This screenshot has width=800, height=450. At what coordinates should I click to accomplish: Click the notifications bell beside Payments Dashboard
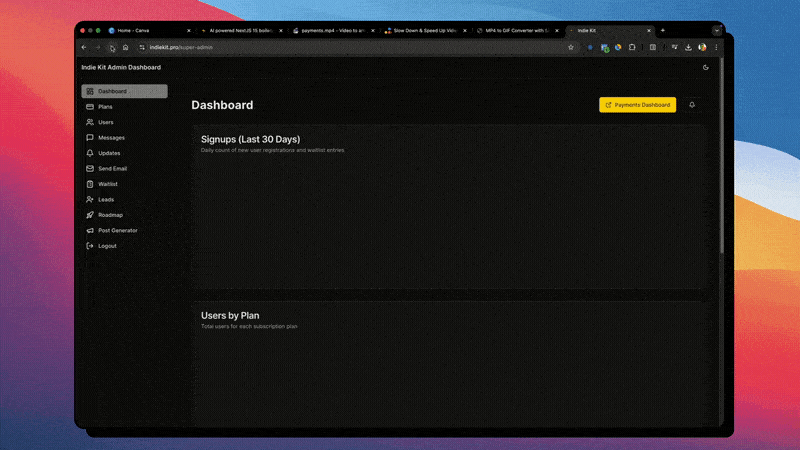[x=692, y=105]
